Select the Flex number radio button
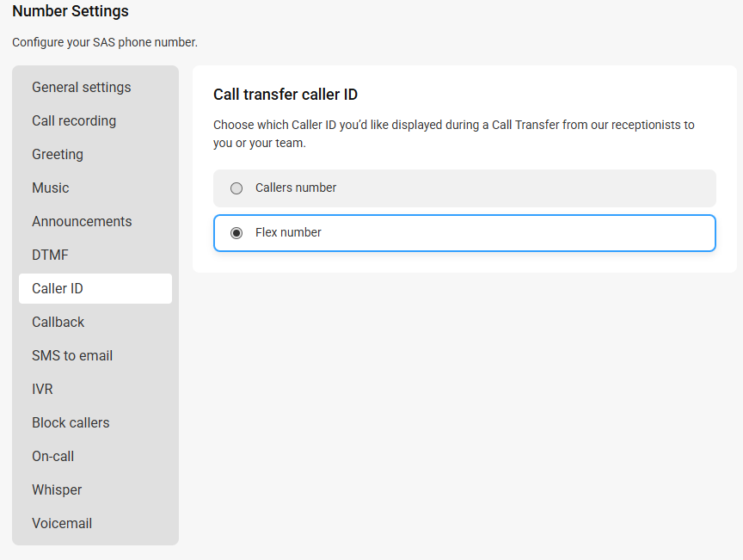This screenshot has width=743, height=560. pos(236,233)
